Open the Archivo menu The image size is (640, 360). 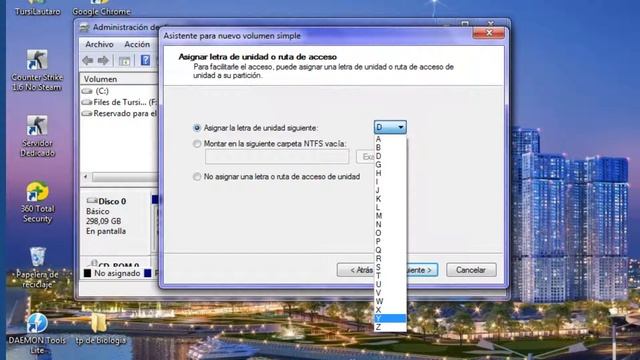pos(99,44)
